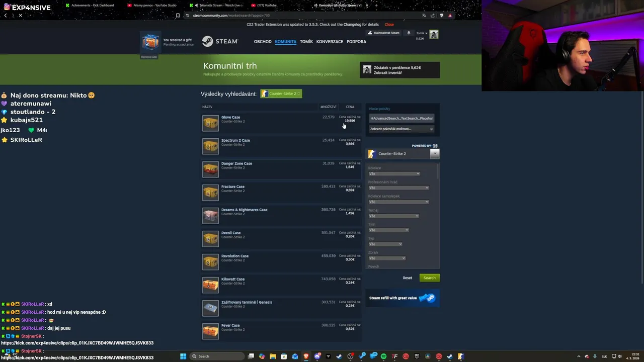Open the Zbraň dropdown
The width and height of the screenshot is (644, 362).
(387, 258)
